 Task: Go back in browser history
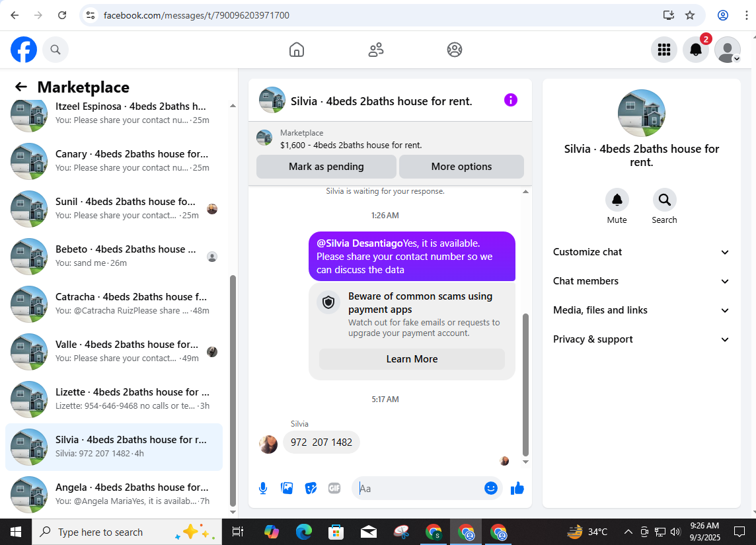[15, 15]
